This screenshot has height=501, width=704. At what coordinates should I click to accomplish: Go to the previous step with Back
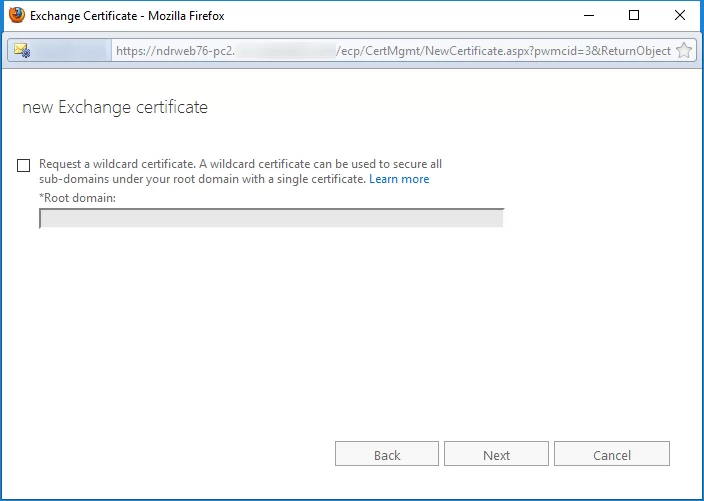click(x=387, y=454)
